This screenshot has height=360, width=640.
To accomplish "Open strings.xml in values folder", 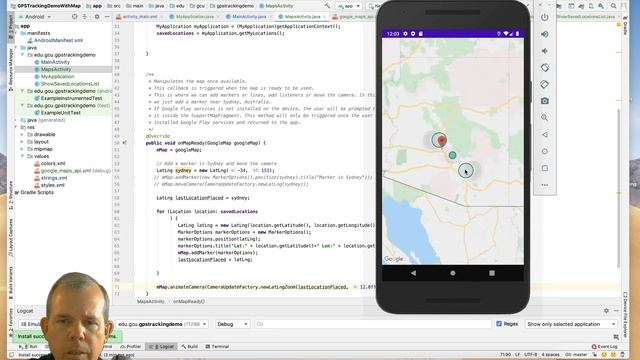I will coord(53,178).
